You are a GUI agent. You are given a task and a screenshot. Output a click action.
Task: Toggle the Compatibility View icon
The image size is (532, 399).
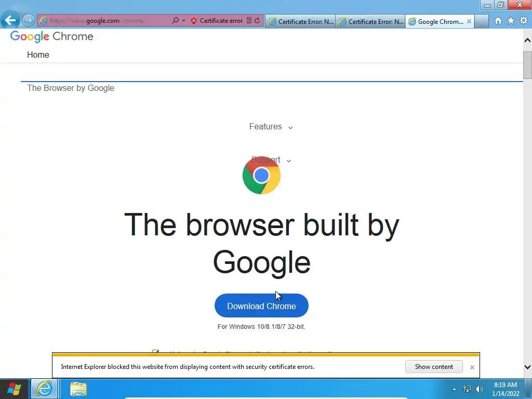(x=249, y=21)
